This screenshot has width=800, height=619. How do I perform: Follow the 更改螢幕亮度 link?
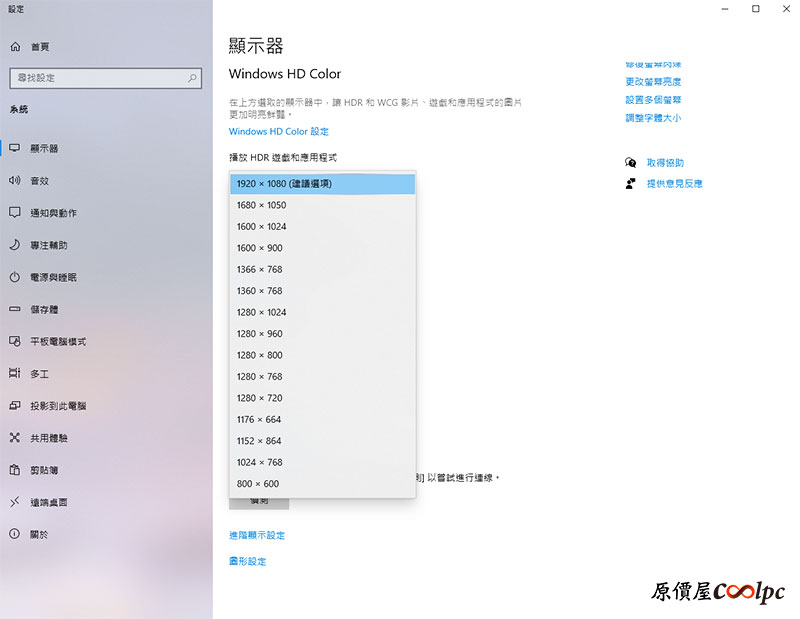click(x=653, y=82)
